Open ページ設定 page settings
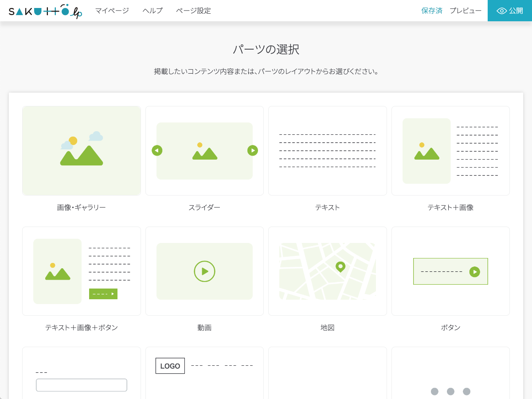 point(193,11)
